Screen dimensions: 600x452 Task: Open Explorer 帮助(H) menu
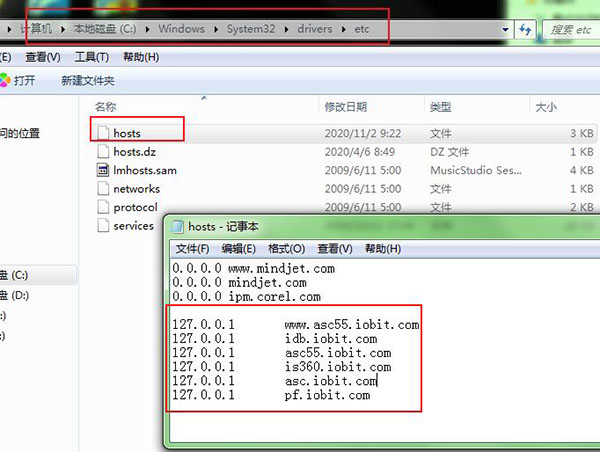click(141, 57)
